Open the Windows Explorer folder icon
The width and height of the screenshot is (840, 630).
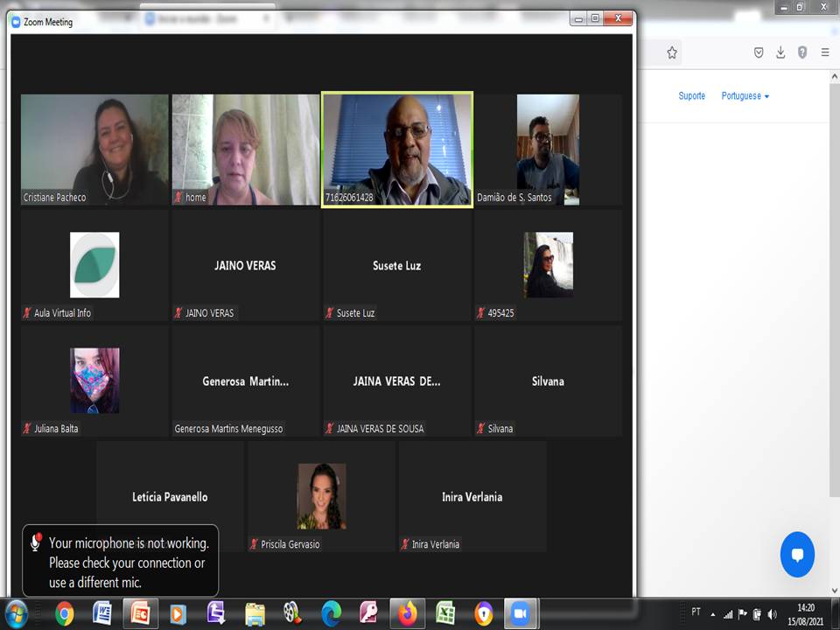(x=255, y=614)
